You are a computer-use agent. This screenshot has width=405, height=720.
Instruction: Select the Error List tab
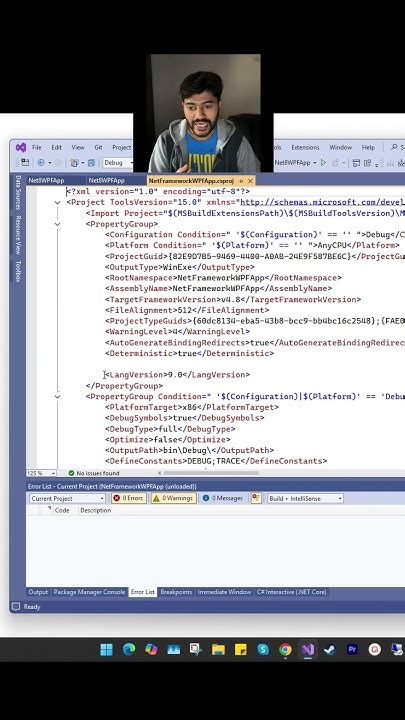[x=142, y=592]
